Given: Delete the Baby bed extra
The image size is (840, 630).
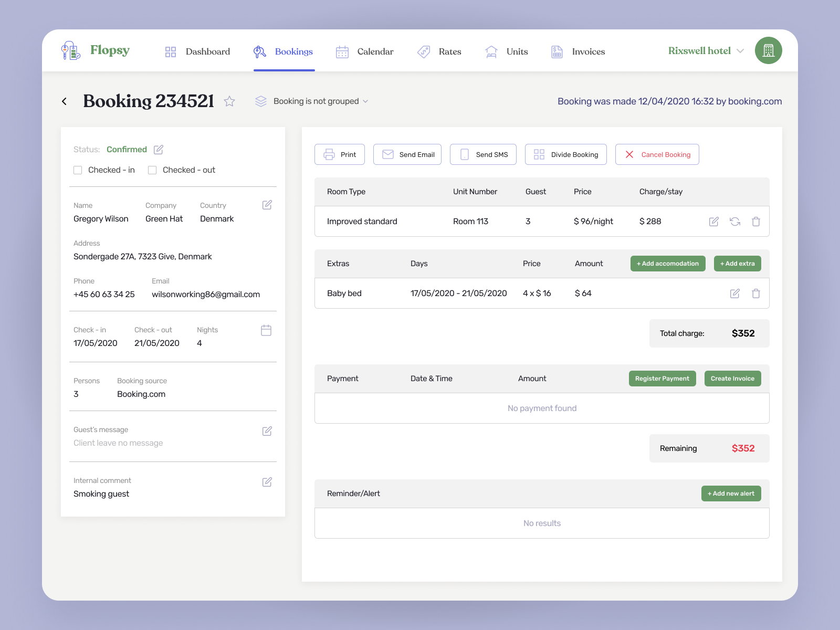Looking at the screenshot, I should pyautogui.click(x=756, y=293).
